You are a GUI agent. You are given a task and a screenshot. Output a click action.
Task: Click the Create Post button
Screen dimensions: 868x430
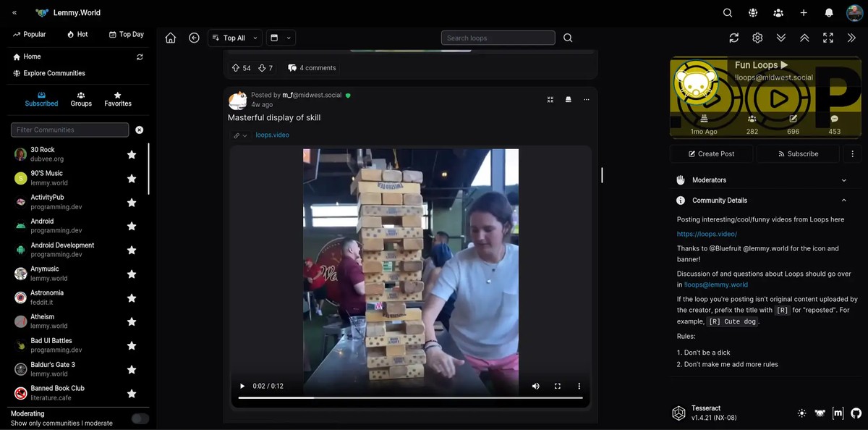(x=711, y=153)
